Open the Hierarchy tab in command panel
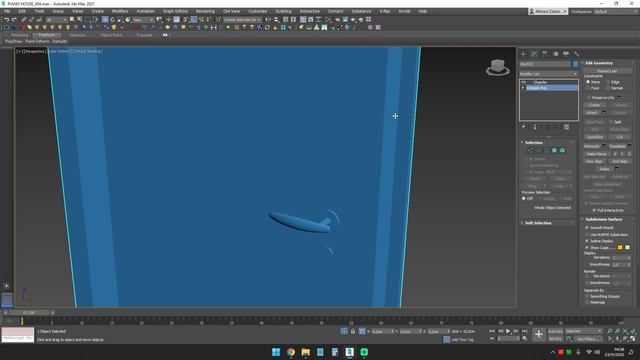The width and height of the screenshot is (640, 360). pyautogui.click(x=544, y=54)
